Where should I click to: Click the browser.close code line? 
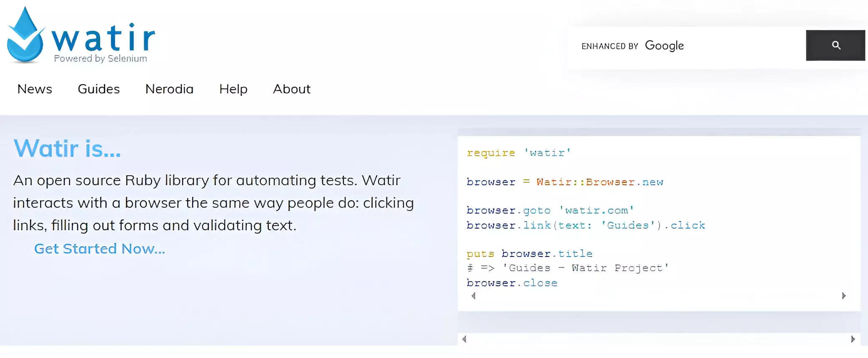(x=512, y=283)
